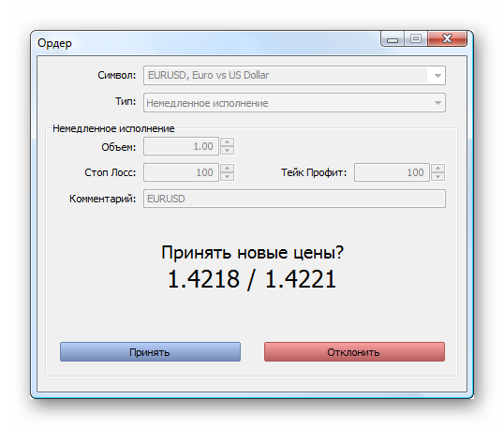
Task: Decrease Тейк Профит with the down arrow
Action: (x=438, y=177)
